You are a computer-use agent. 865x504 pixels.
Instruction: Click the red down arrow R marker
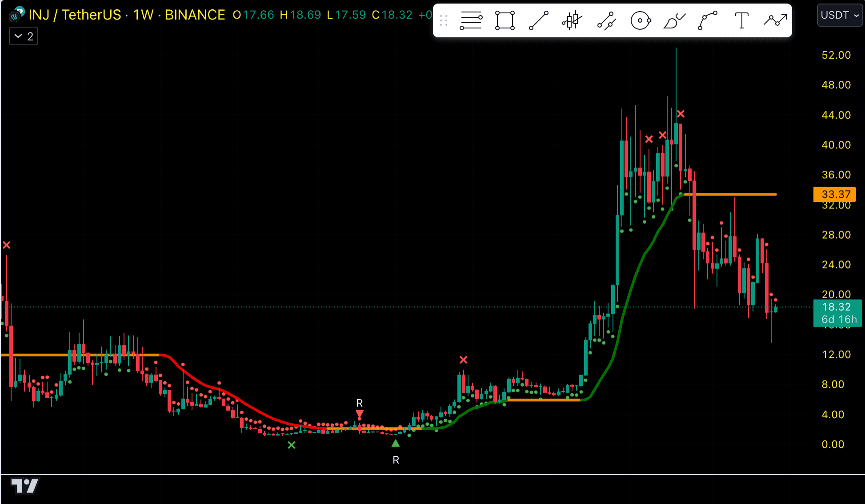360,414
